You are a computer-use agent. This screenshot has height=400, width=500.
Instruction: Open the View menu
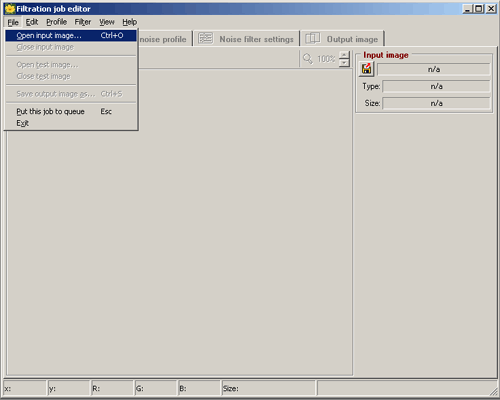click(107, 22)
